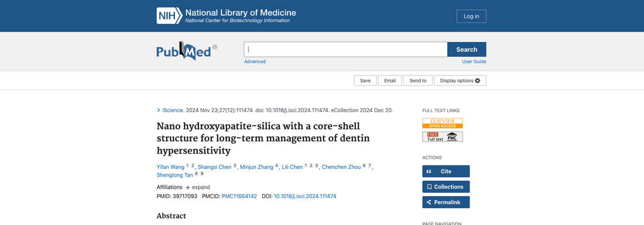Open the User Guide link
The image size is (644, 225).
point(474,61)
